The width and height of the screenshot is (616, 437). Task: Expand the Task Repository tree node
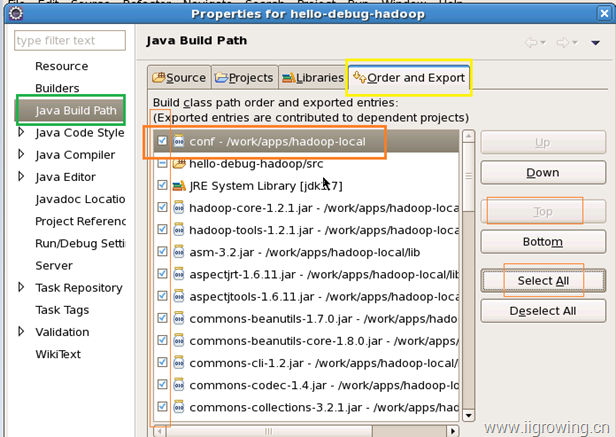click(21, 287)
